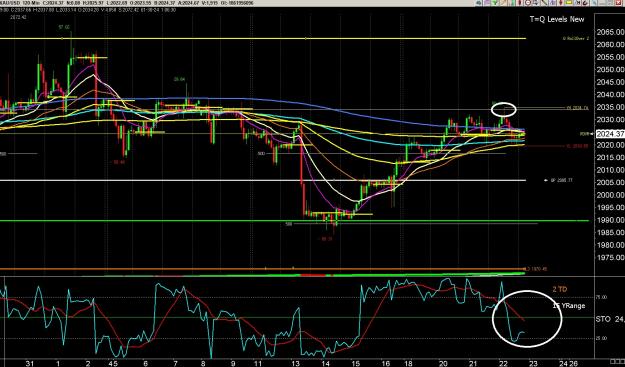Viewport: 625px width, 367px height.
Task: Click the 2 TD indicator label
Action: [560, 290]
